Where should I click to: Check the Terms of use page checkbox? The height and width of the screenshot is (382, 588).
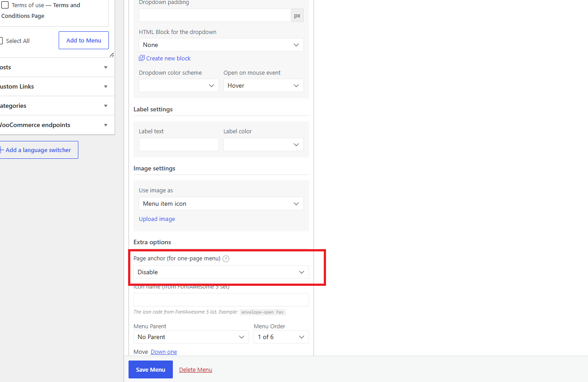5,5
